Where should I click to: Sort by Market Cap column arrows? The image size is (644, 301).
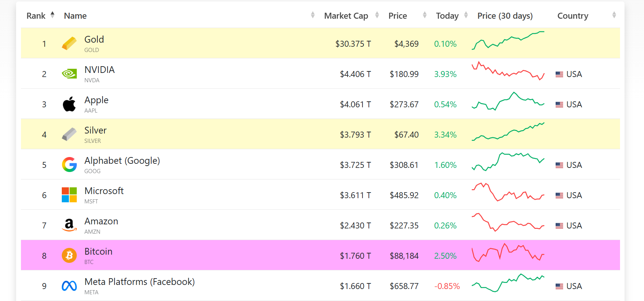point(377,15)
